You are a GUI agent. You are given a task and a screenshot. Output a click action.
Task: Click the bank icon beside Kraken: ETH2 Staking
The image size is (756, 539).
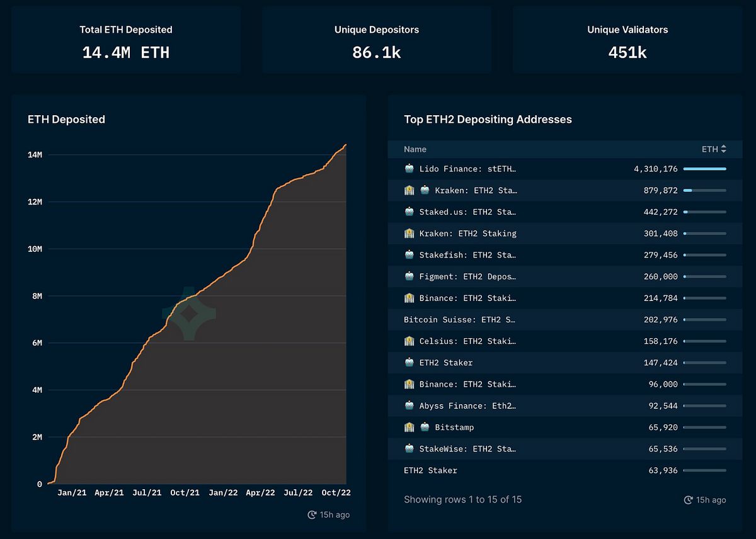(x=409, y=233)
